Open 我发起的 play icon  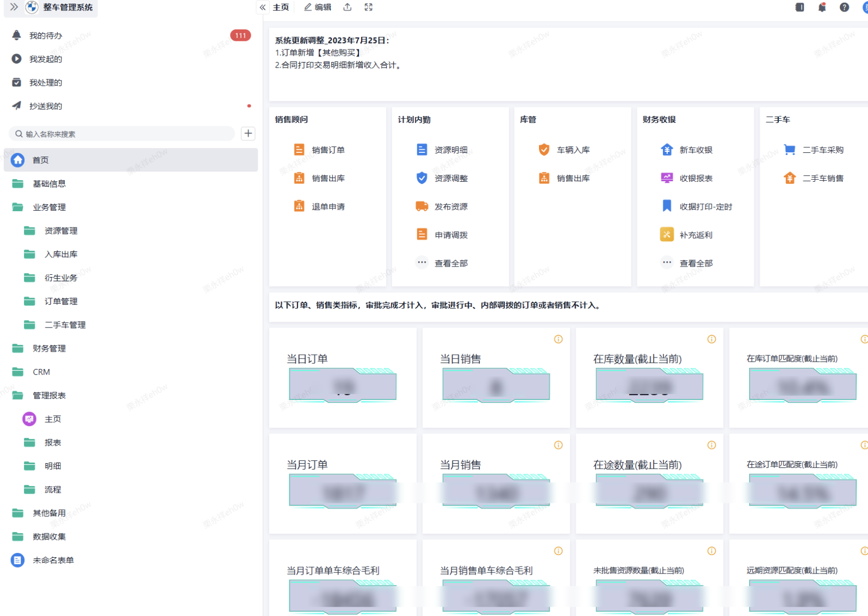[17, 59]
